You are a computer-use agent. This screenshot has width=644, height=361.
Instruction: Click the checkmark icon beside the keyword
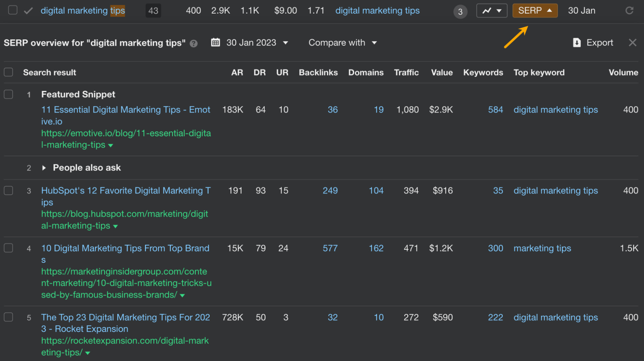click(x=28, y=10)
